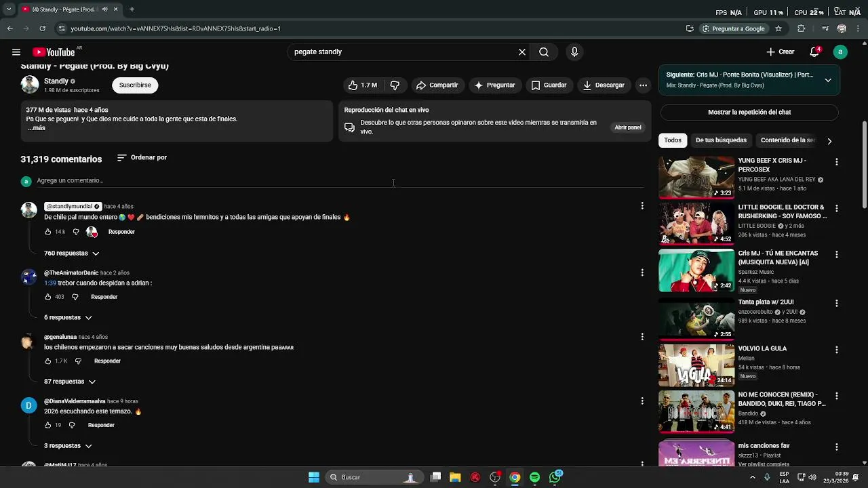Like the video with 1.7 M likes
The image size is (868, 488).
[363, 85]
